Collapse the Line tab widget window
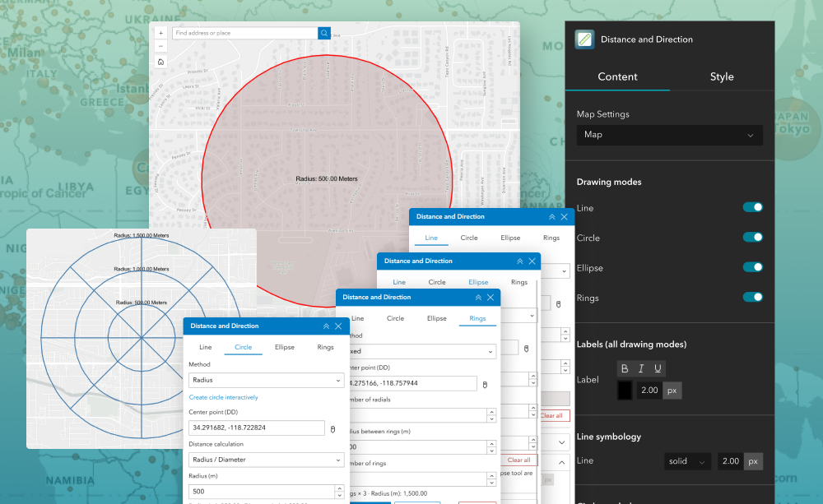Viewport: 823px width, 504px height. point(551,216)
